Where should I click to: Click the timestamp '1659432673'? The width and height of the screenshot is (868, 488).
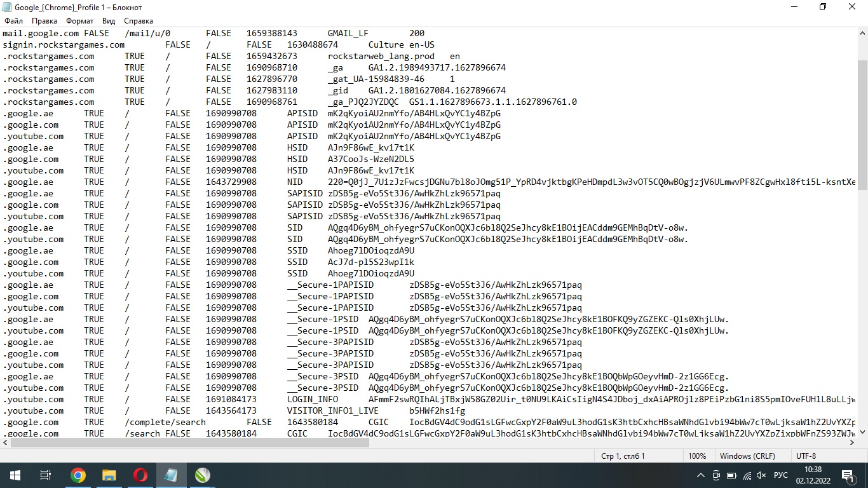click(x=272, y=56)
